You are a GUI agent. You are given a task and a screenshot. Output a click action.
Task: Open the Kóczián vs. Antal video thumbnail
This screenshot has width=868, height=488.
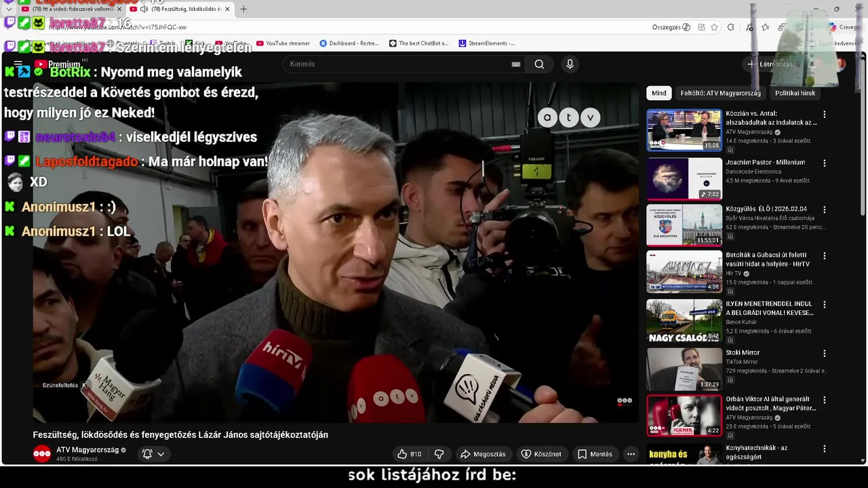pyautogui.click(x=684, y=130)
